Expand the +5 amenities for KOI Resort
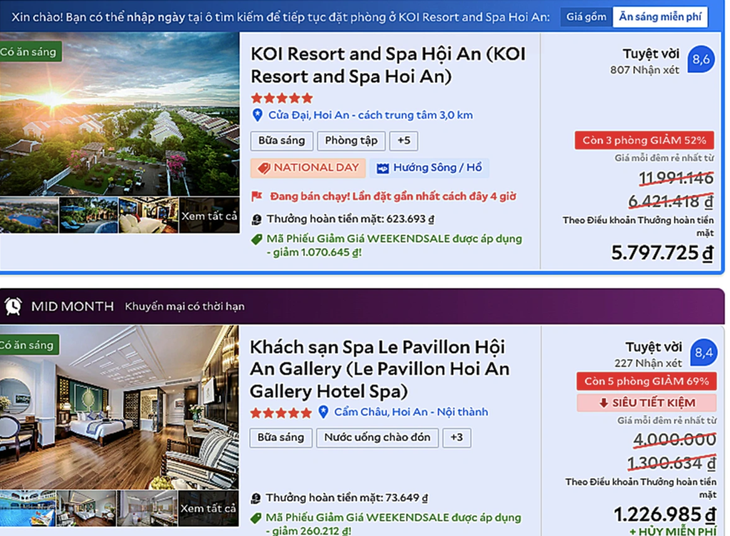Viewport: 730px width, 536px height. click(404, 141)
